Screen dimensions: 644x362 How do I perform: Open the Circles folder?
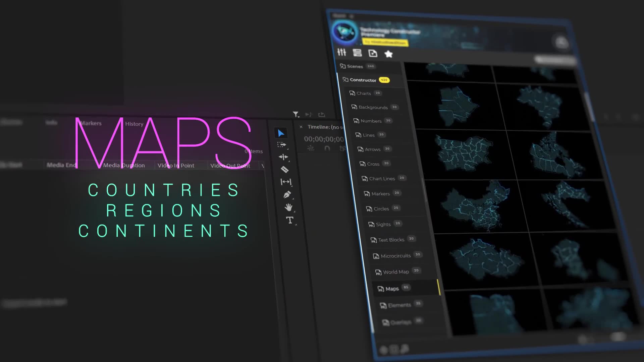[383, 208]
